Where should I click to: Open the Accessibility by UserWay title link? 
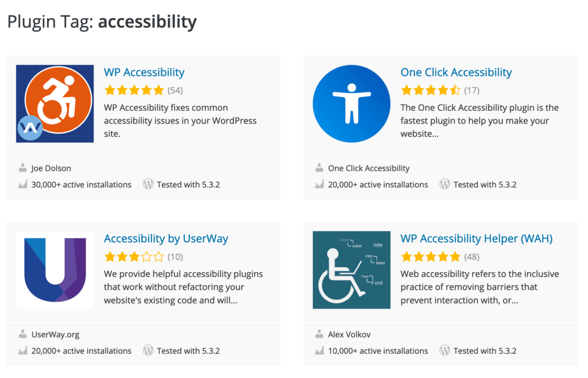(x=166, y=238)
